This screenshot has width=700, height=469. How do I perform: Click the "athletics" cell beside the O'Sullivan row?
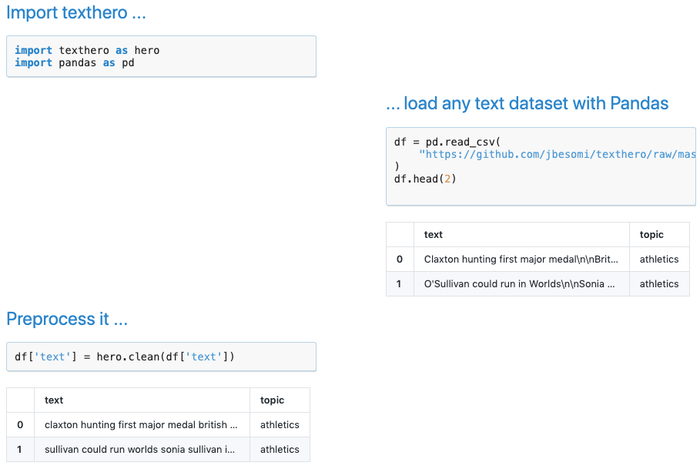tap(659, 284)
